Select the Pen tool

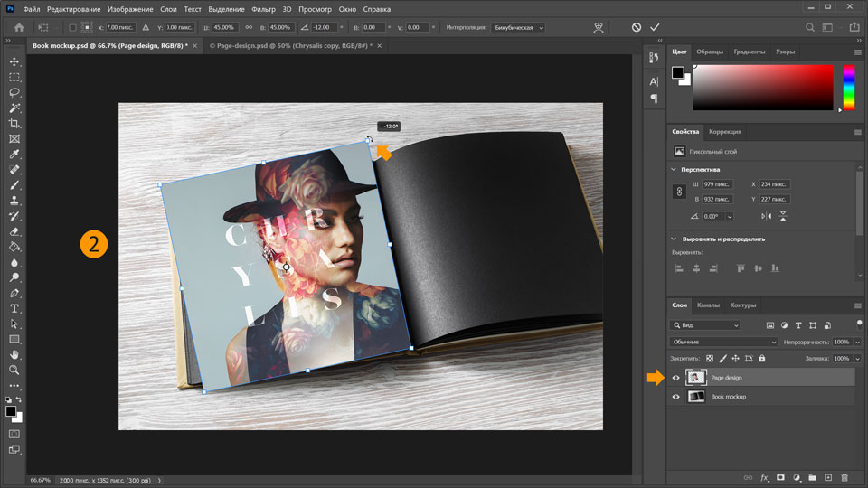[x=14, y=293]
